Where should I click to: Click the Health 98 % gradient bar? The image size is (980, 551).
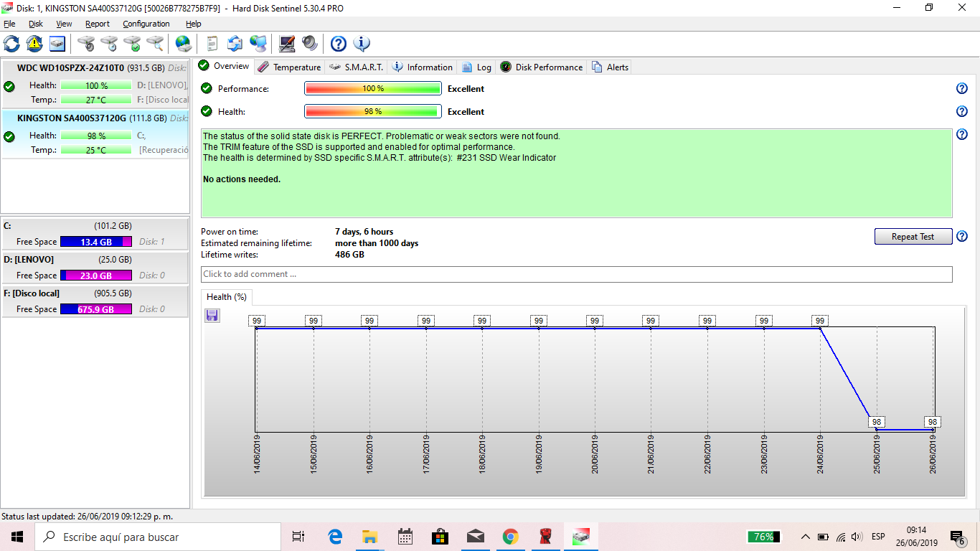pyautogui.click(x=373, y=111)
